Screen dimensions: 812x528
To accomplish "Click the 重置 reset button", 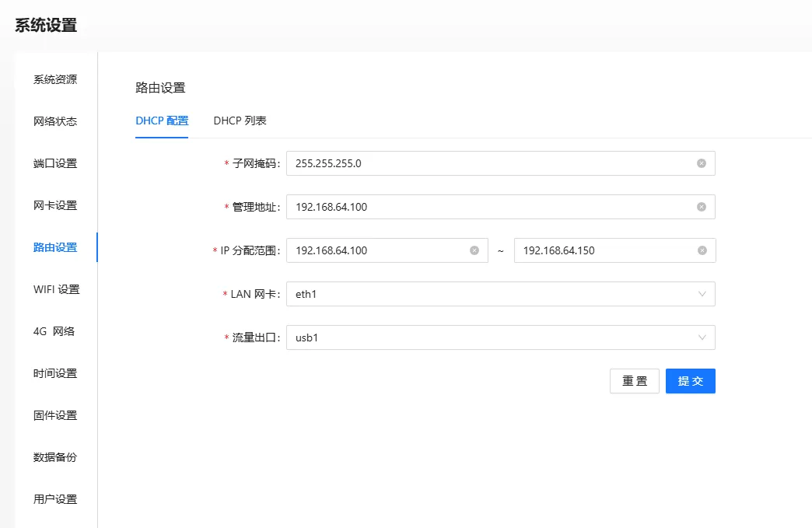I will pos(634,381).
